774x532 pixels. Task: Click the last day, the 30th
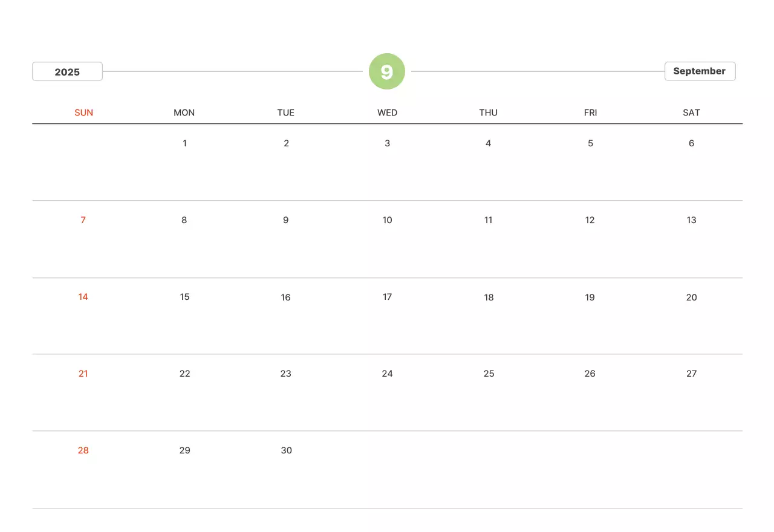point(286,450)
